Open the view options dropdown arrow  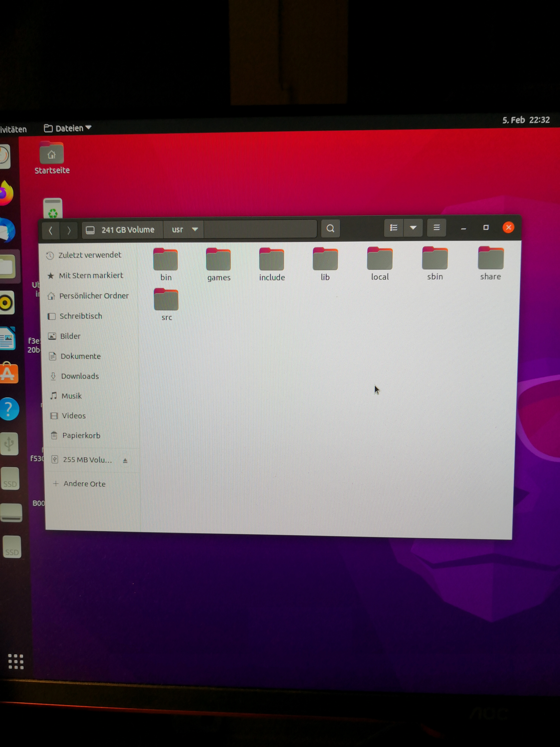[413, 228]
